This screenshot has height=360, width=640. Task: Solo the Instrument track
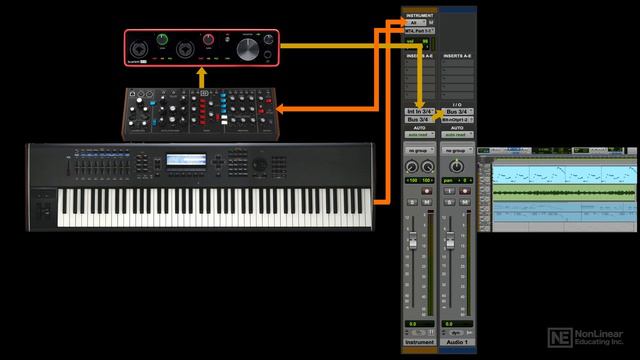point(412,202)
